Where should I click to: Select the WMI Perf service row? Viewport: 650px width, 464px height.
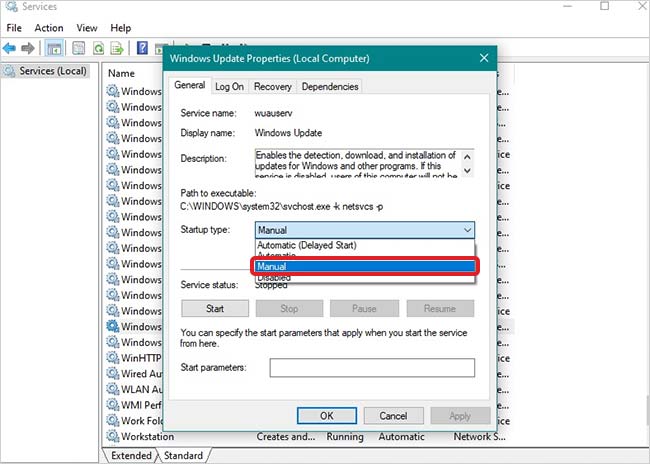point(134,404)
